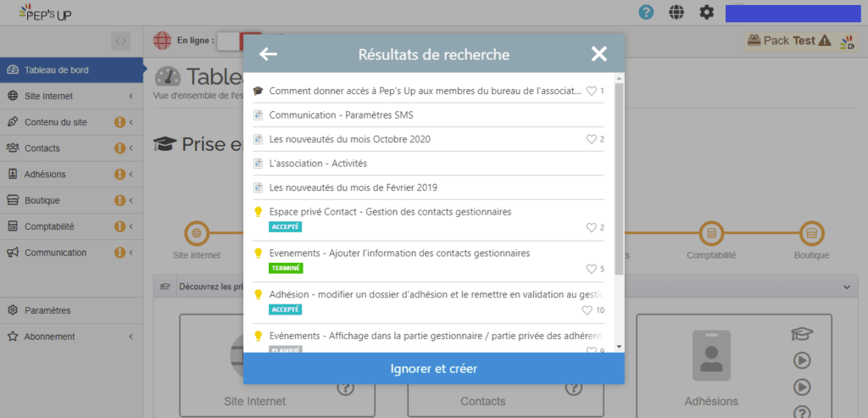Open the settings gear icon in top bar
This screenshot has height=418, width=868.
[x=706, y=12]
